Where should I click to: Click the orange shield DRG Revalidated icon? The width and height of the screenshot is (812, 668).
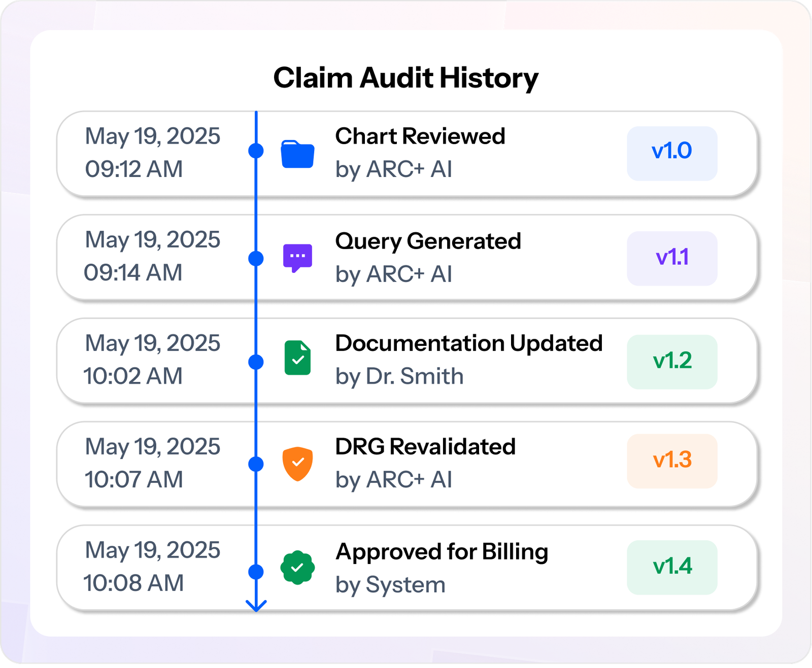tap(297, 464)
